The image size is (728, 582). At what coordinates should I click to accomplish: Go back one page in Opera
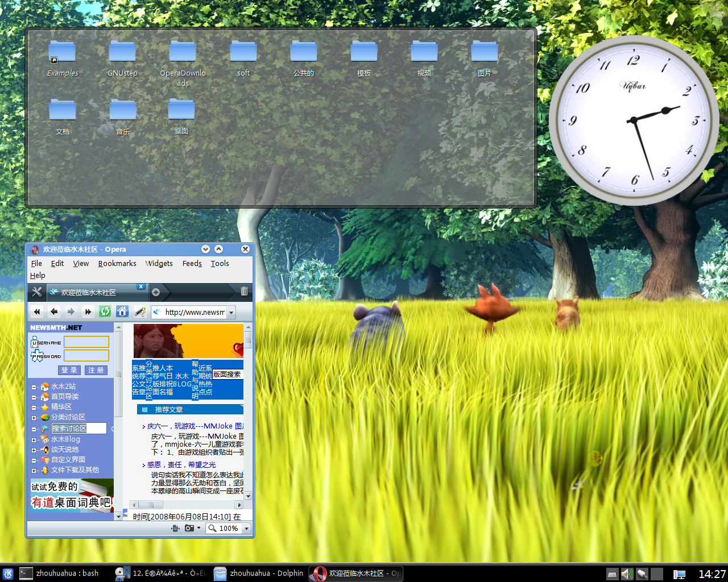(x=54, y=311)
